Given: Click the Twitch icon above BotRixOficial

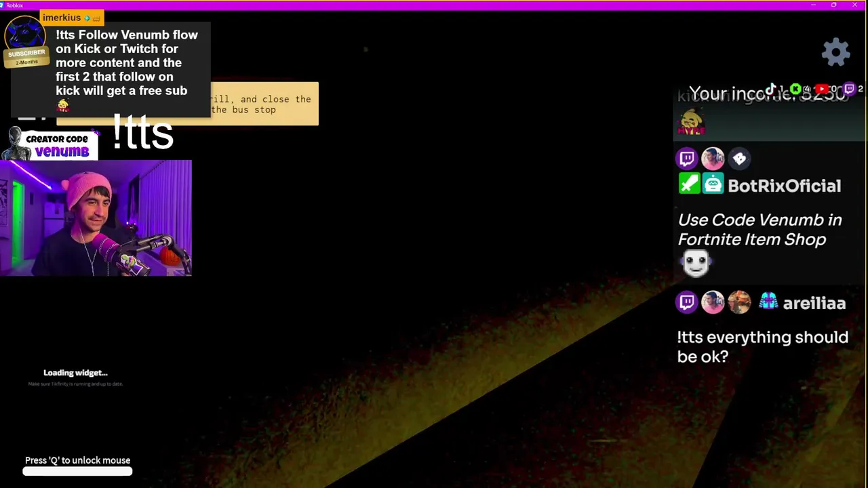Looking at the screenshot, I should point(687,159).
